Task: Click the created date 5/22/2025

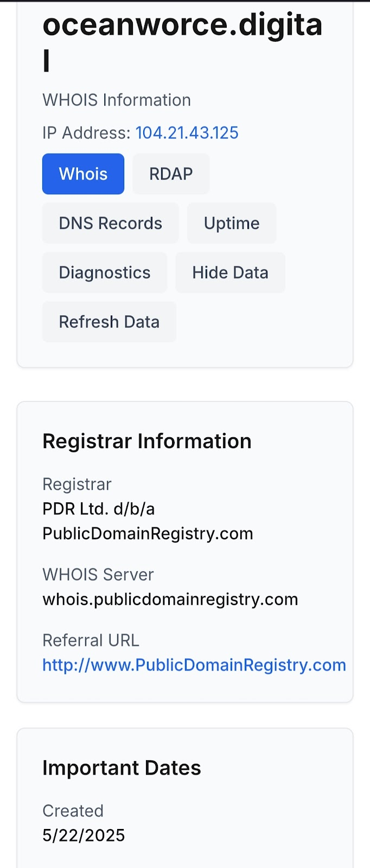Action: point(84,835)
